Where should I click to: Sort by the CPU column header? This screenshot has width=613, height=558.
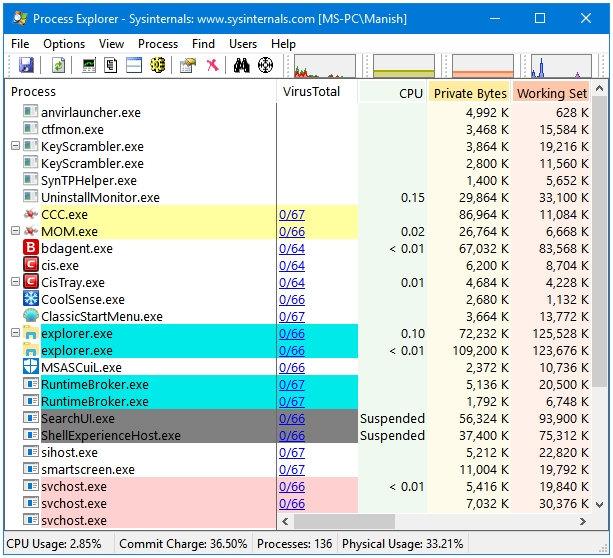pos(392,93)
